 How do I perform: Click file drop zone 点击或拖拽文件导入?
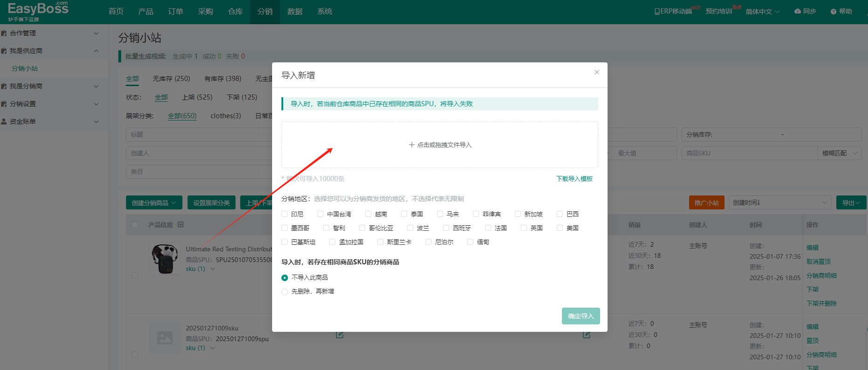coord(440,145)
